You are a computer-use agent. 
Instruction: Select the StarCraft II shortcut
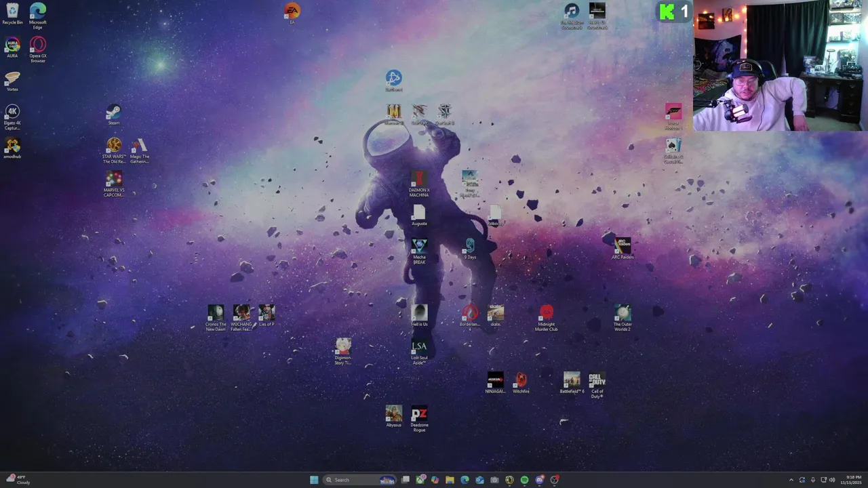[445, 115]
